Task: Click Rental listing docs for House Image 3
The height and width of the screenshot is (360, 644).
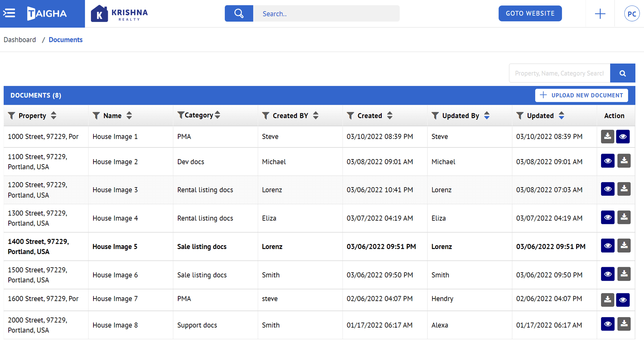Action: [215, 190]
